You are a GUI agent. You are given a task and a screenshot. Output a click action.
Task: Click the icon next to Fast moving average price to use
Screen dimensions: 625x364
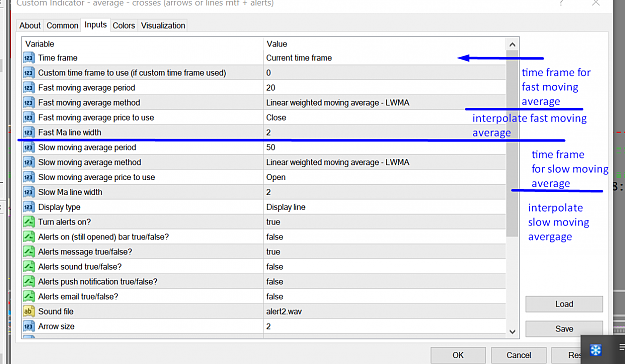pos(29,118)
